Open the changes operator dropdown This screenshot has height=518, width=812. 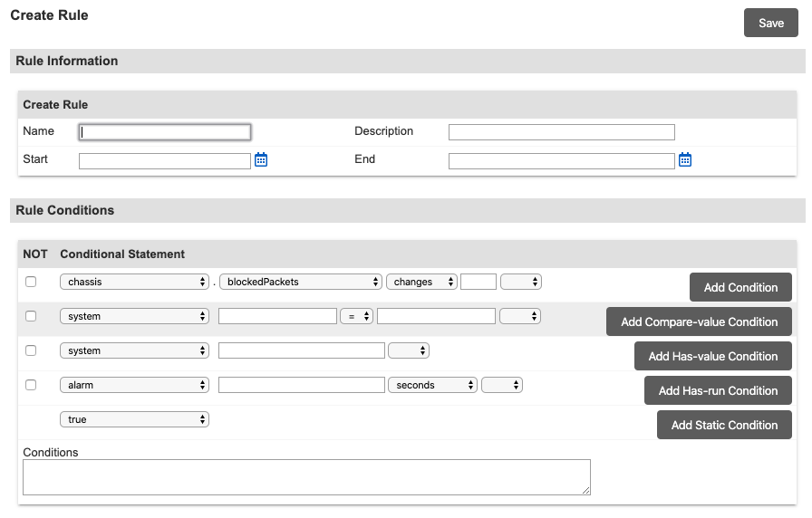point(421,282)
